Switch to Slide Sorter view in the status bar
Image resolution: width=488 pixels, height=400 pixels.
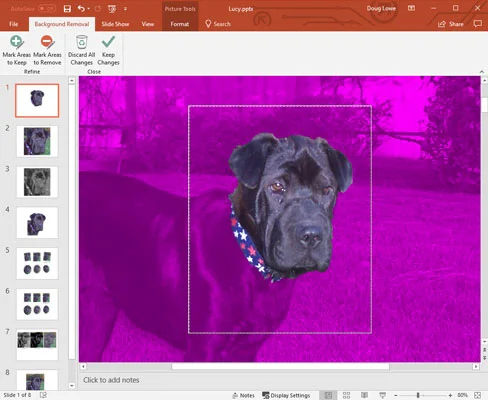[346, 395]
